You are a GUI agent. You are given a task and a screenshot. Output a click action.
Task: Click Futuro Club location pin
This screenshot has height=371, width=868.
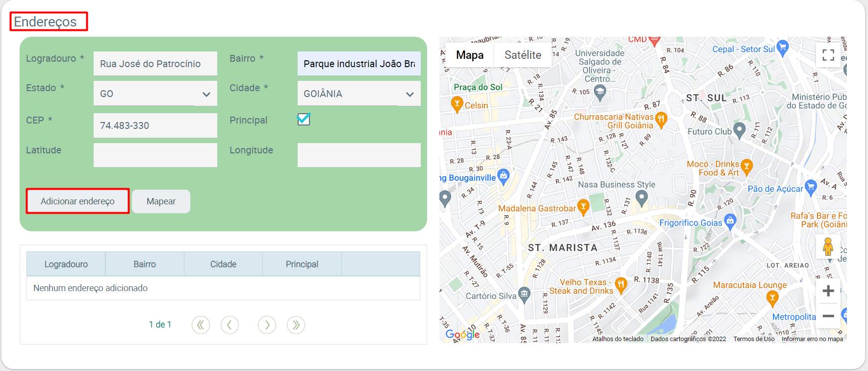739,130
